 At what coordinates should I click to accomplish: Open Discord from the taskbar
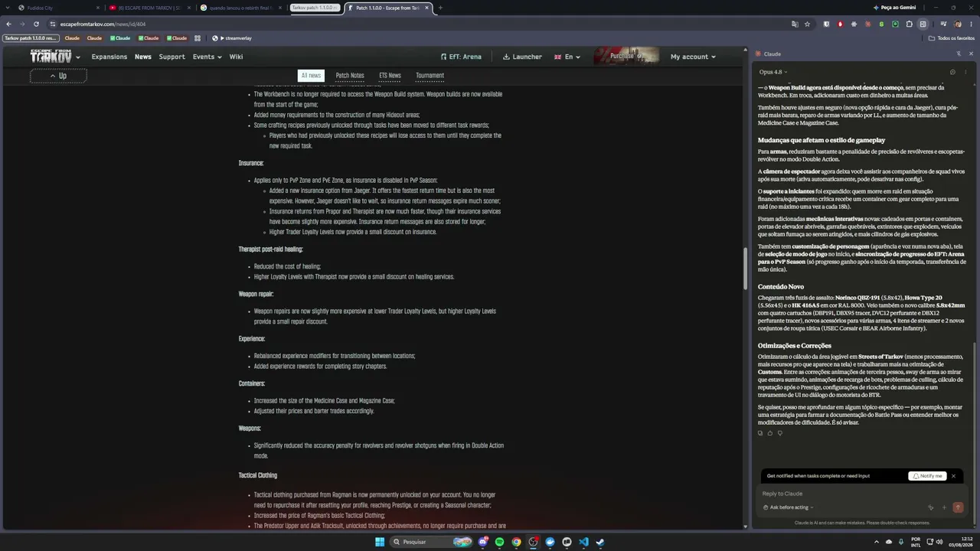point(483,542)
